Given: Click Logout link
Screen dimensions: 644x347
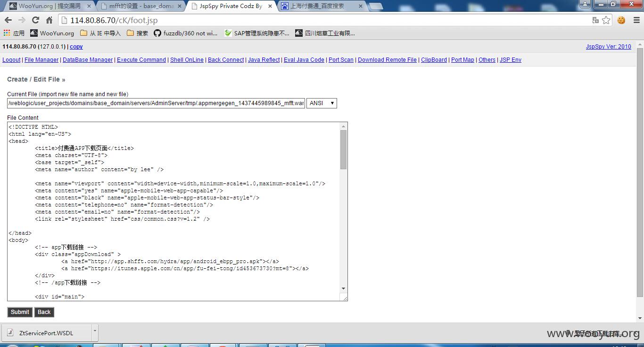Looking at the screenshot, I should (11, 60).
